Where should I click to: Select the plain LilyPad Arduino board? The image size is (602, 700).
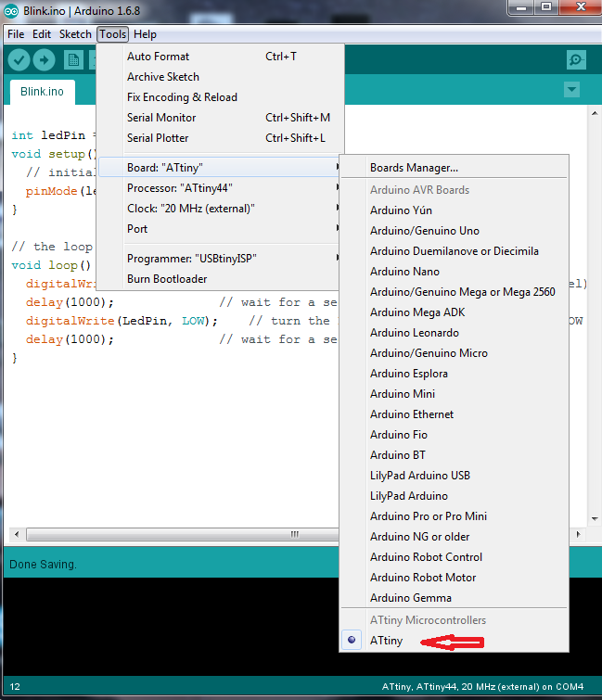click(454, 496)
